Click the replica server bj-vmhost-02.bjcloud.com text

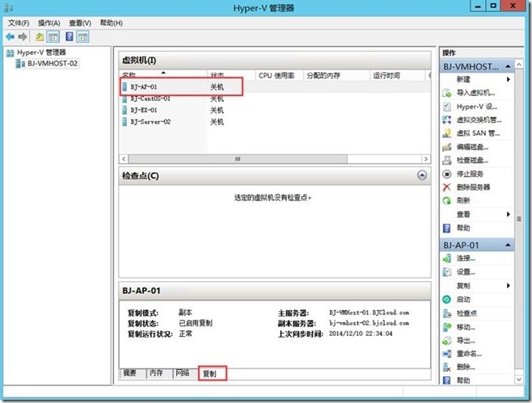(x=369, y=323)
